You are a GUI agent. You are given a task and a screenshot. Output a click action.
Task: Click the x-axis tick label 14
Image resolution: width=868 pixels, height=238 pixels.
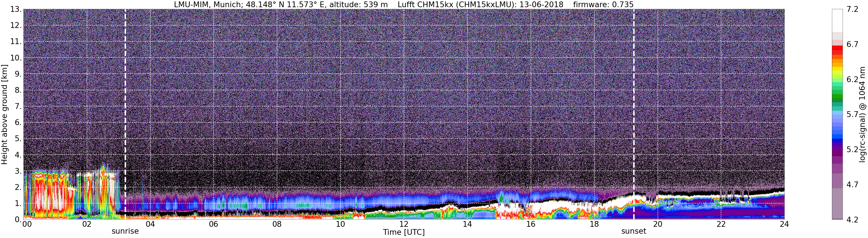point(467,224)
